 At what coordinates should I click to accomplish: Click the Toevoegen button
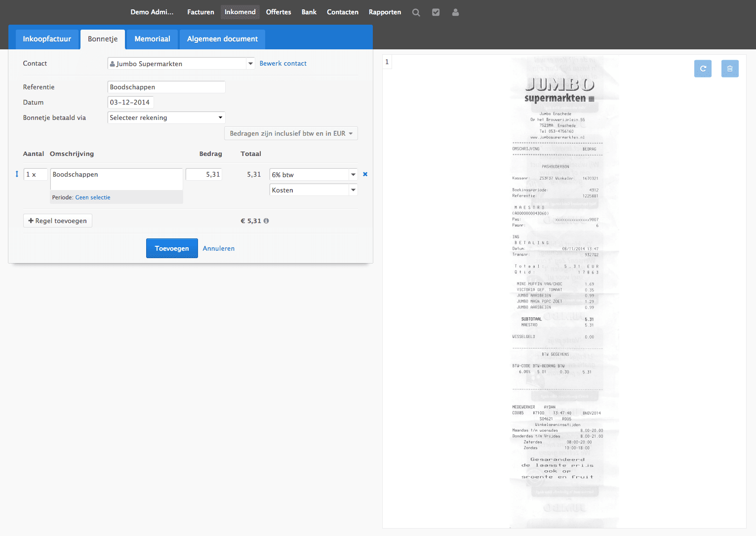[x=172, y=248]
